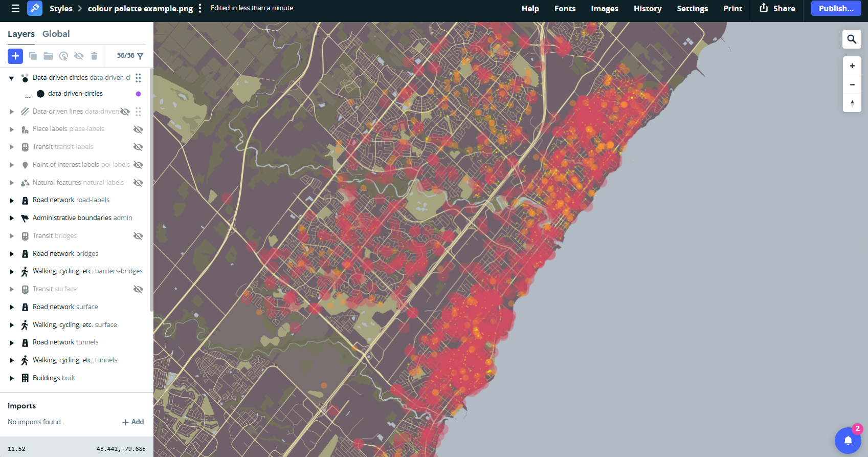Zoom out on the map

click(x=852, y=84)
